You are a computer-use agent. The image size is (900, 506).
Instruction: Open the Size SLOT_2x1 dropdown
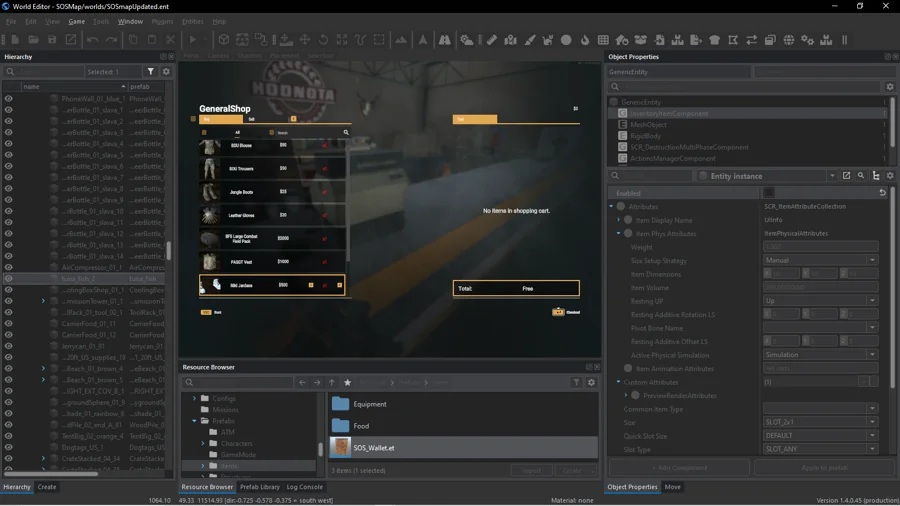(x=820, y=422)
